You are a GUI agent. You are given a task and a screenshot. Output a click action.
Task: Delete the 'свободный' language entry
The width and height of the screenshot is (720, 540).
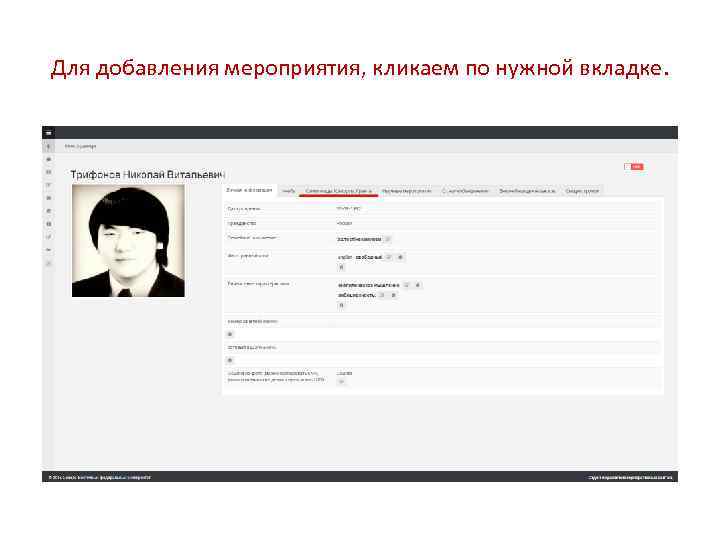(400, 257)
